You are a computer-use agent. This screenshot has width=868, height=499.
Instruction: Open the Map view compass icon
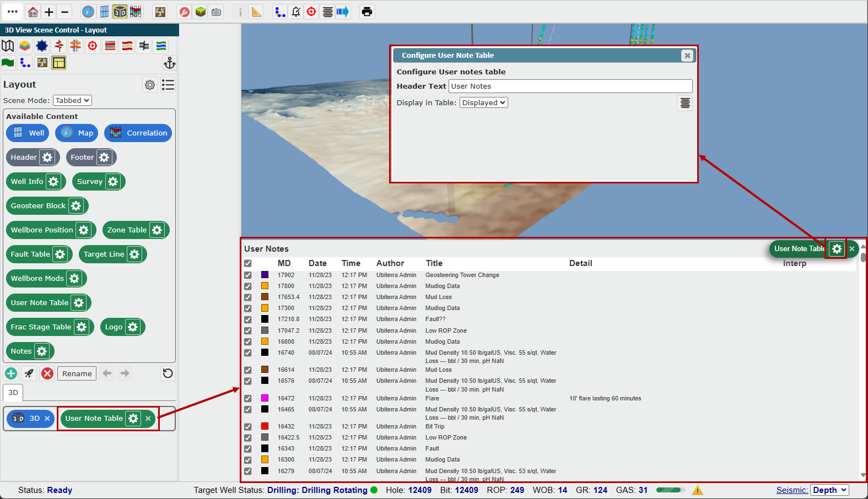pyautogui.click(x=88, y=12)
